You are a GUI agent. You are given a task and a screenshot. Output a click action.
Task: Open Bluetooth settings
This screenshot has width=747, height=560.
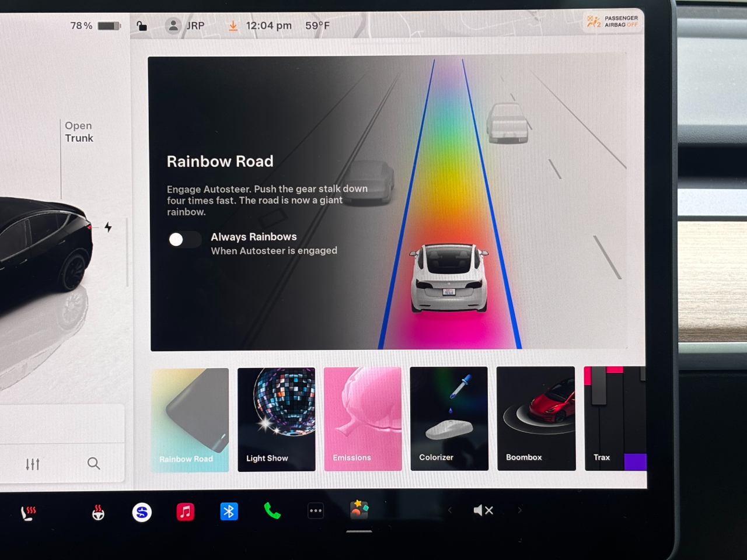pyautogui.click(x=229, y=512)
